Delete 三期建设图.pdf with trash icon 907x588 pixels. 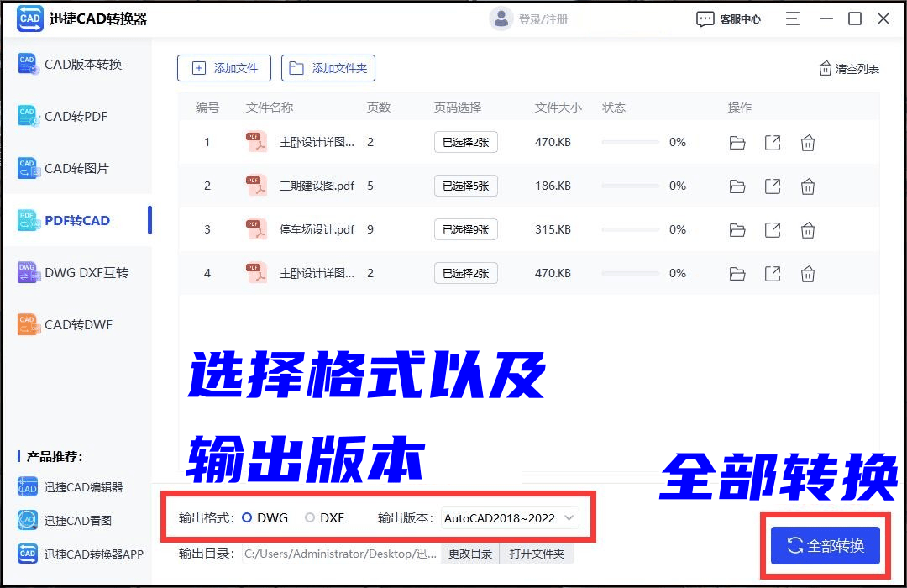808,186
